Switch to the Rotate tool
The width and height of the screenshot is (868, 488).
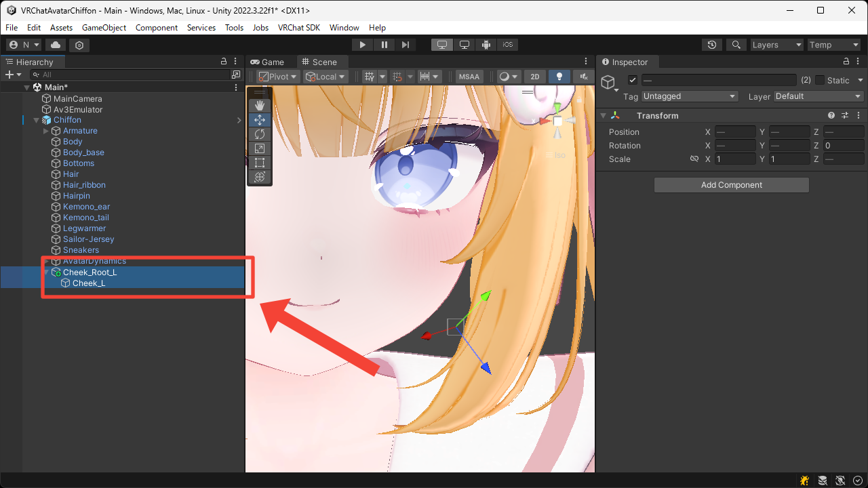click(260, 134)
